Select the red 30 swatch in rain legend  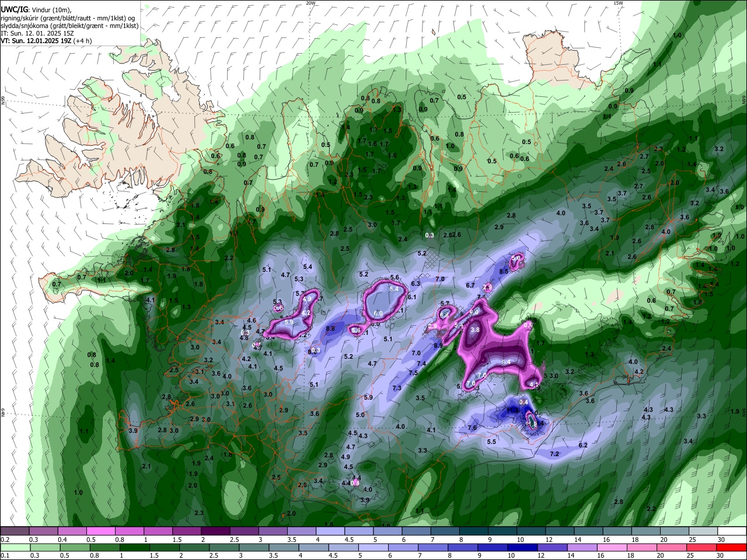click(732, 548)
